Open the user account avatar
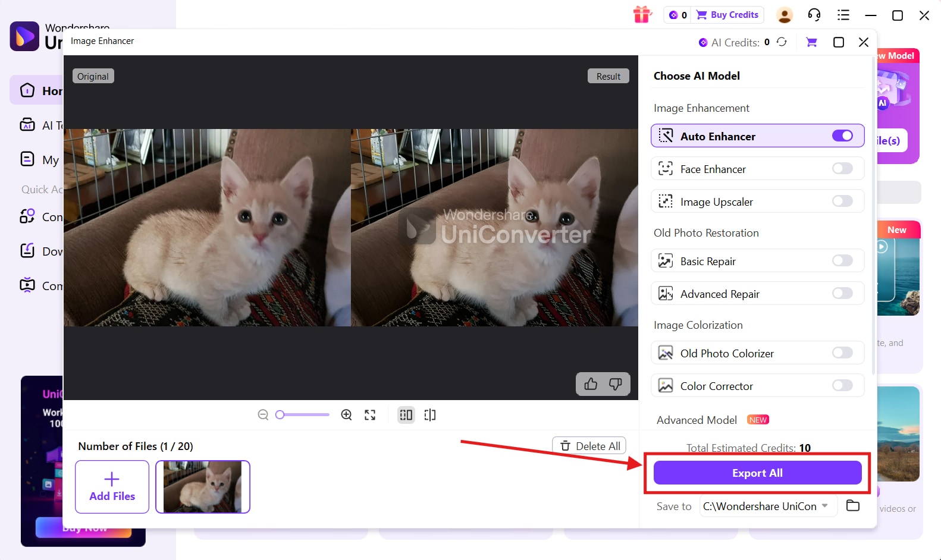The width and height of the screenshot is (941, 560). pyautogui.click(x=785, y=15)
